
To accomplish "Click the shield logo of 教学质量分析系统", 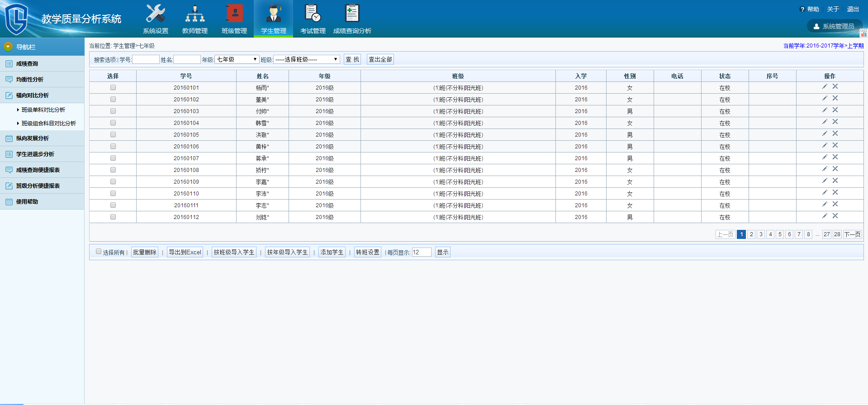I will (x=17, y=19).
